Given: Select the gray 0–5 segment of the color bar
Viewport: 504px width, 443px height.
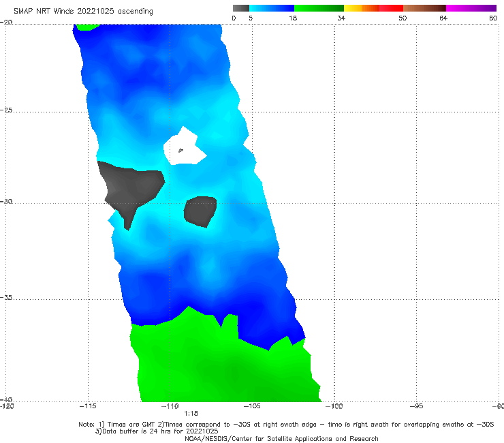Looking at the screenshot, I should coord(241,8).
